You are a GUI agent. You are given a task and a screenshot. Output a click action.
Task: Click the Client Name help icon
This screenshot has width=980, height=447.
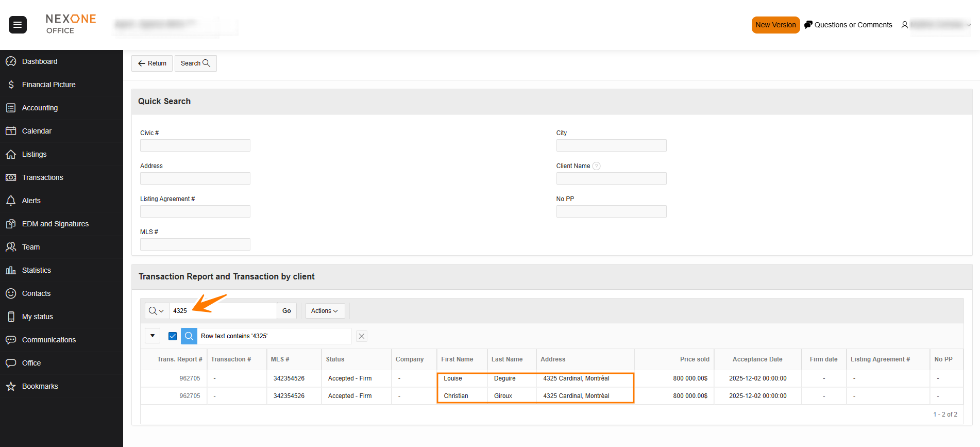coord(596,166)
